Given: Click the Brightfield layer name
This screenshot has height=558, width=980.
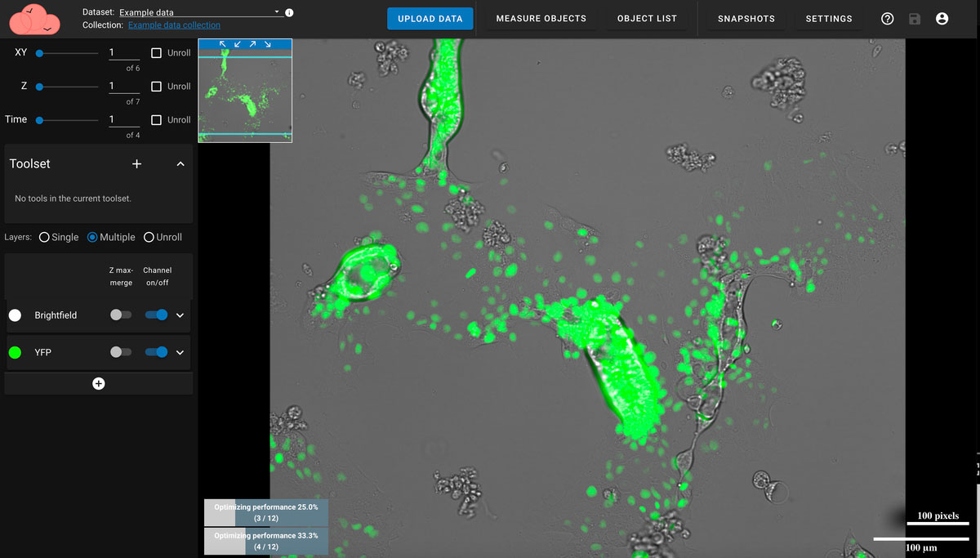Looking at the screenshot, I should (x=56, y=315).
